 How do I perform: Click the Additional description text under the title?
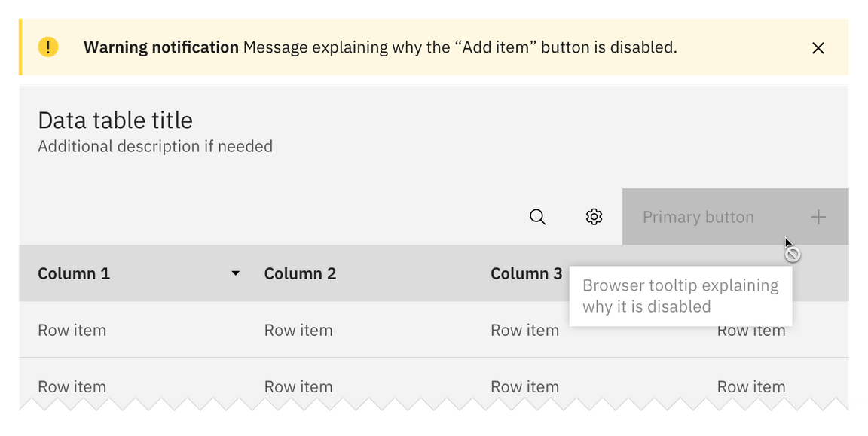[155, 146]
